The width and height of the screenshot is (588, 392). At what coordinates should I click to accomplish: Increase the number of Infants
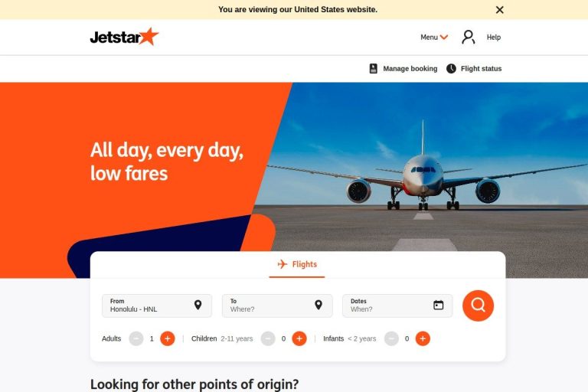point(423,338)
